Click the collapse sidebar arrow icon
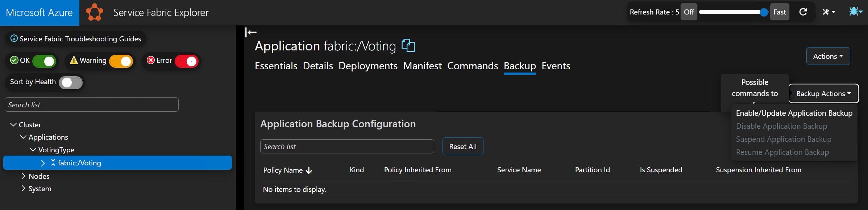Screen dimensions: 868x210 coord(250,32)
